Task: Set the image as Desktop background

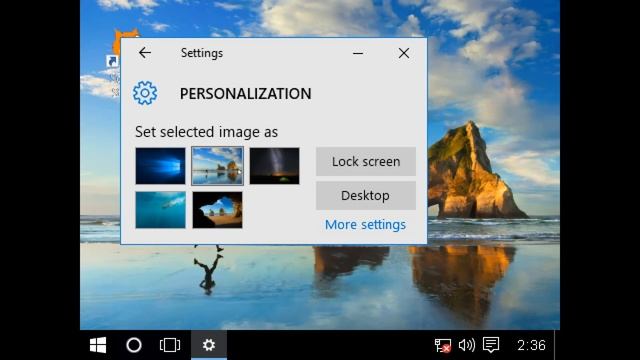Action: 366,196
